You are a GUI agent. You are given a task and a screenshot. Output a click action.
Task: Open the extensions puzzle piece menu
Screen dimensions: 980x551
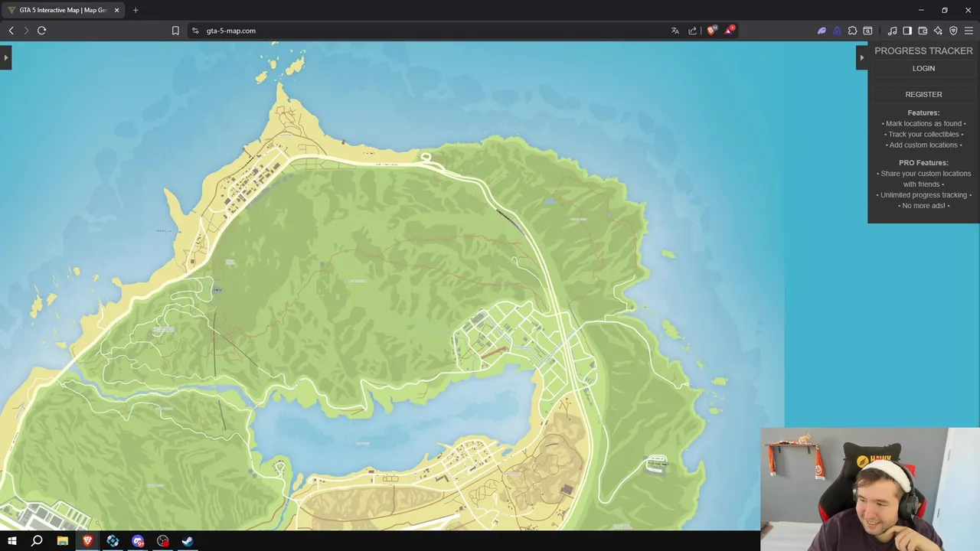(852, 31)
